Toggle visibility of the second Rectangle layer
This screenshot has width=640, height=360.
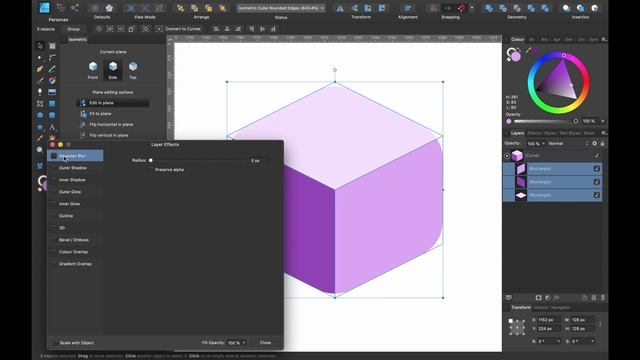click(x=597, y=182)
